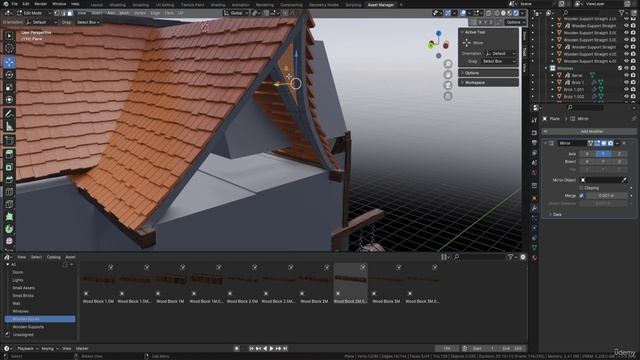Uncheck the Windows collection exclude checkbox
Viewport: 640px width, 360px height.
coord(620,68)
